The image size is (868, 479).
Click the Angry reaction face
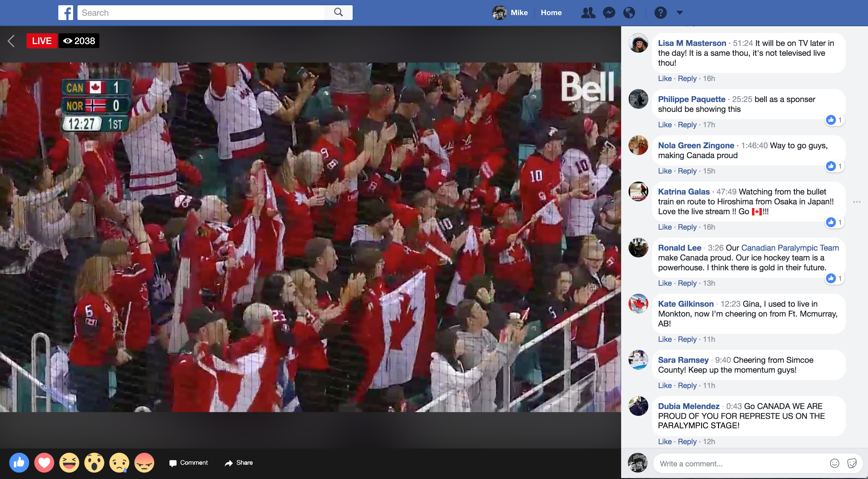pos(144,463)
